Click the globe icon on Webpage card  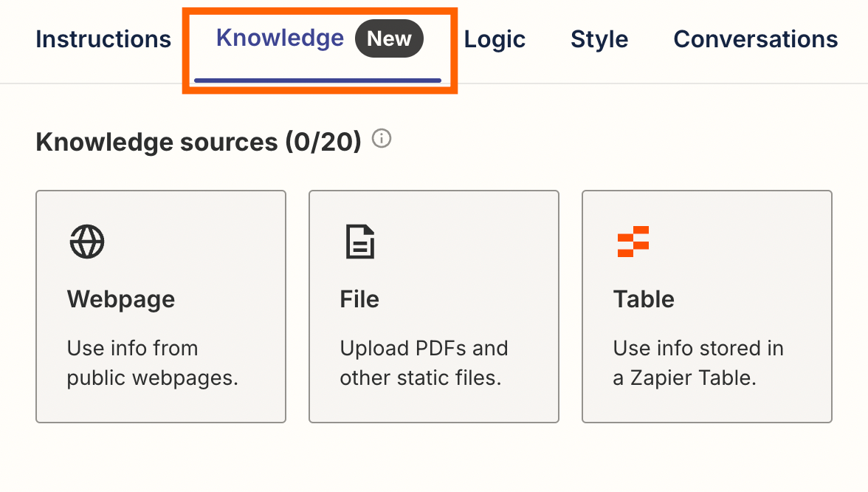[87, 242]
